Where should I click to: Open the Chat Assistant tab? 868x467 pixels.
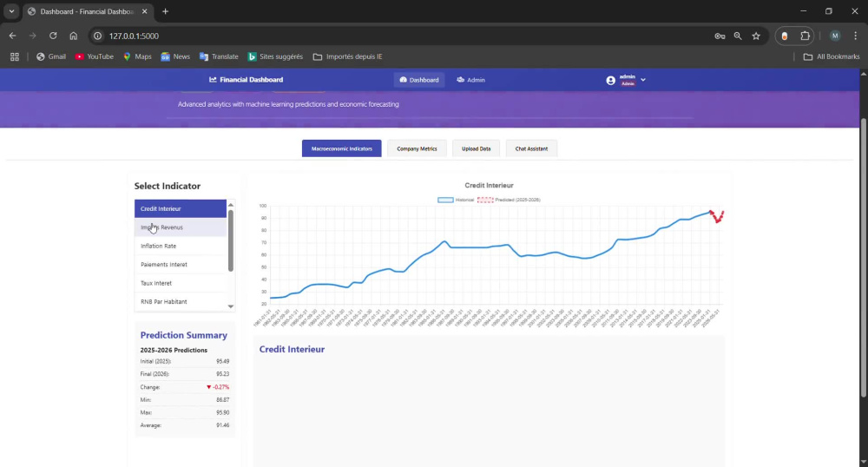tap(531, 148)
